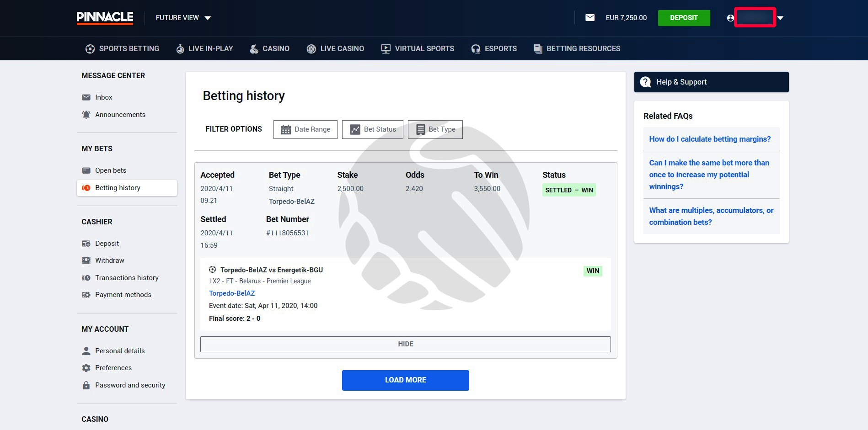Open Personal details
Screen dimensions: 868x430
pos(120,351)
